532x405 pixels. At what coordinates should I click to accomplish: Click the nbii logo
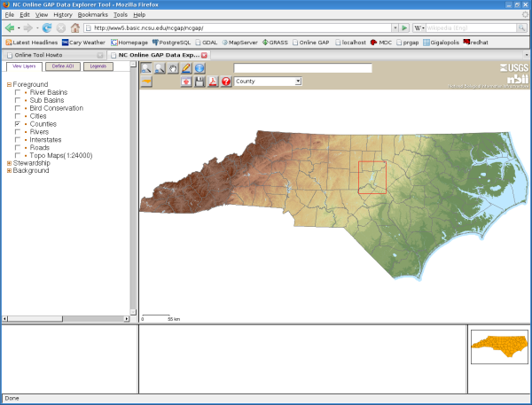pyautogui.click(x=518, y=79)
